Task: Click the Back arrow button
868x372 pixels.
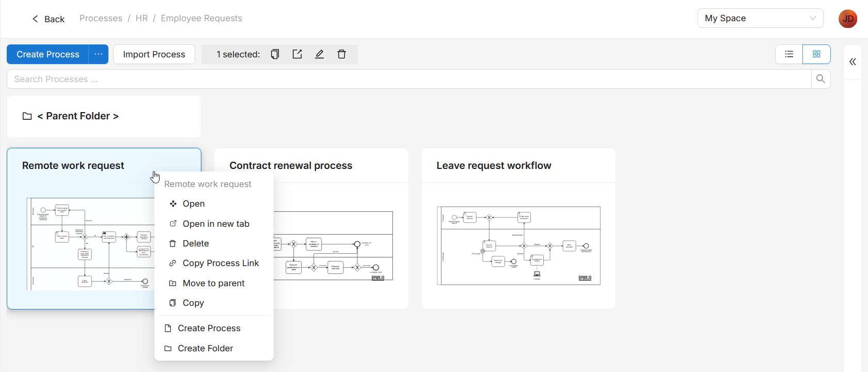Action: pos(48,19)
